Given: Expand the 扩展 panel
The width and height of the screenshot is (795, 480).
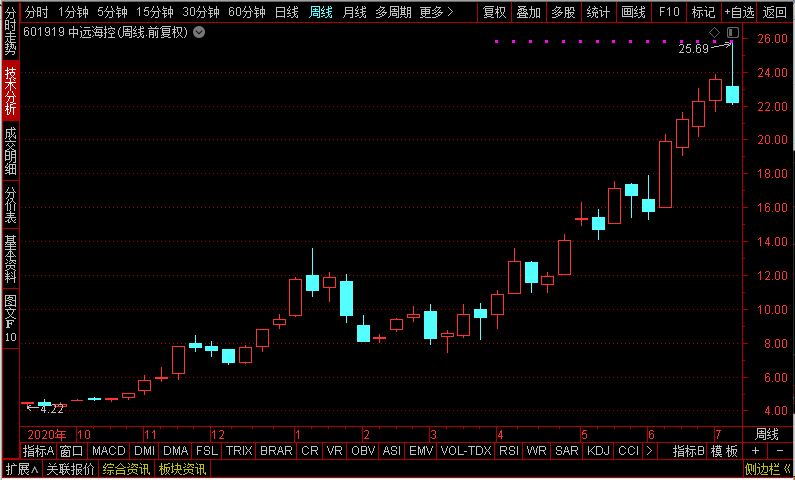Looking at the screenshot, I should pos(22,469).
